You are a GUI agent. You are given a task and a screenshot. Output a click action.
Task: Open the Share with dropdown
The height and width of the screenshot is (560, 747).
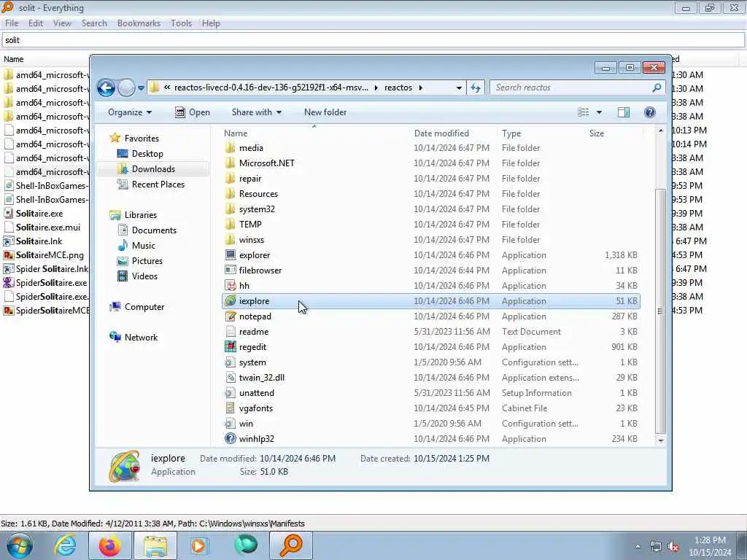[x=256, y=112]
